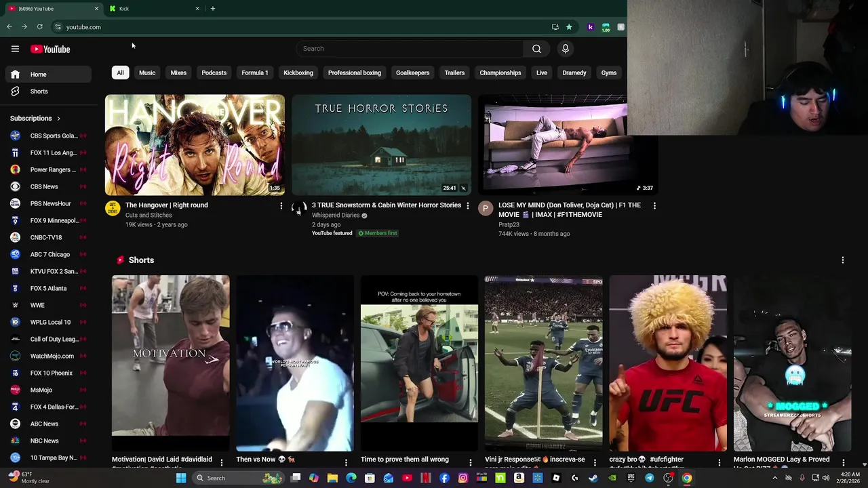Reload the page
The height and width of the screenshot is (488, 868).
click(x=39, y=27)
